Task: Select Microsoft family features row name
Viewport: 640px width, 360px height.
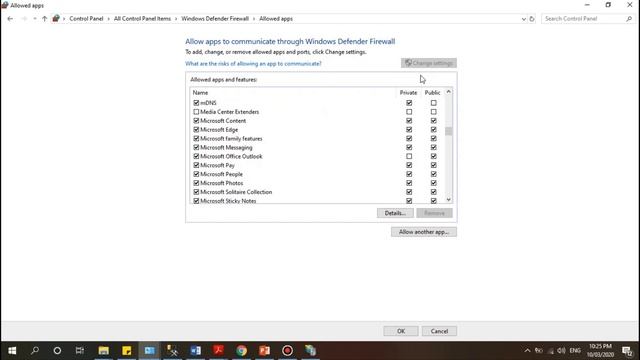Action: [x=231, y=139]
